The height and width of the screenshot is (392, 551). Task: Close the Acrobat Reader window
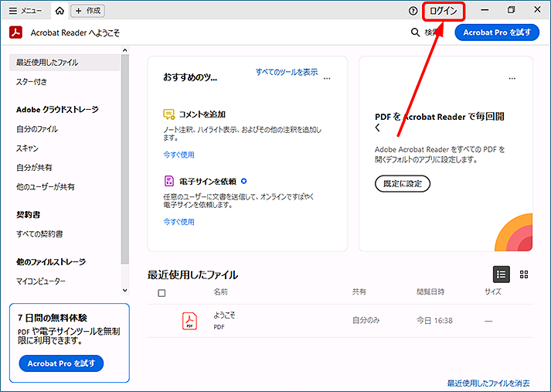(537, 10)
